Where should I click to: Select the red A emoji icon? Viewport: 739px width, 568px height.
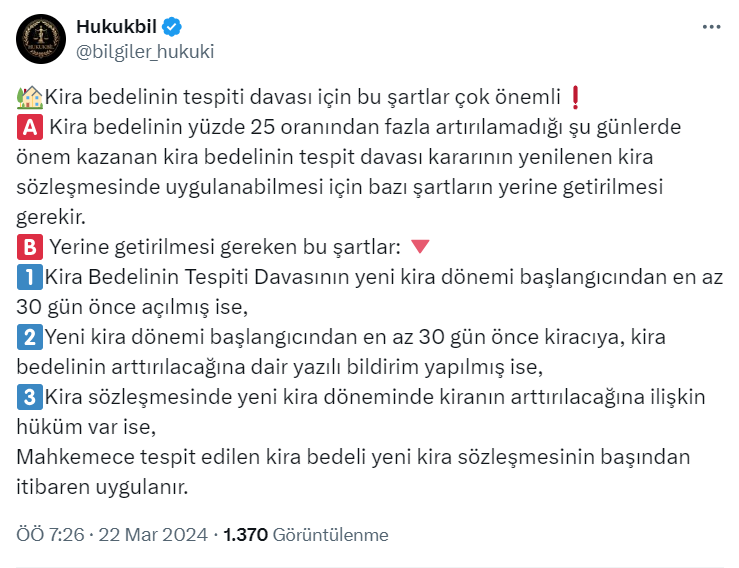coord(29,127)
